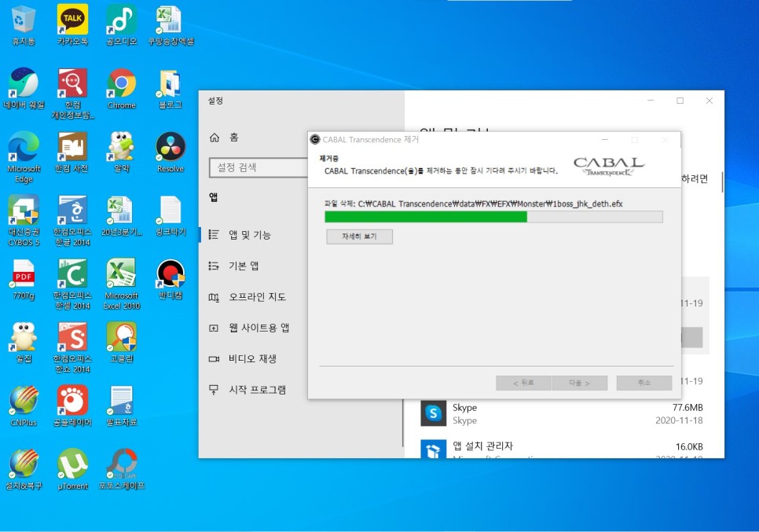Open the 7707g PDF file

pyautogui.click(x=24, y=279)
